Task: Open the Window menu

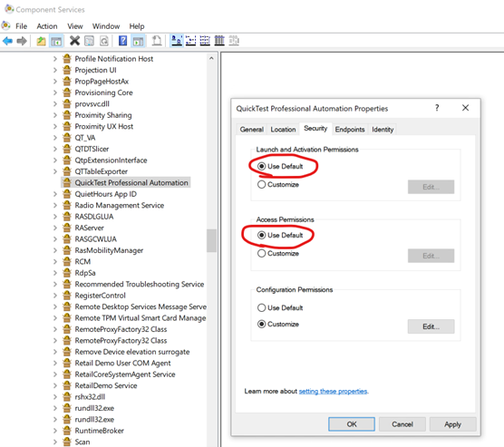Action: click(x=106, y=26)
